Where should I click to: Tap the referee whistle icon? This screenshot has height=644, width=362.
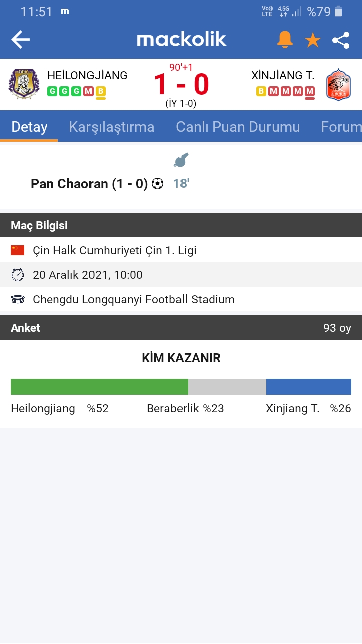tap(181, 160)
